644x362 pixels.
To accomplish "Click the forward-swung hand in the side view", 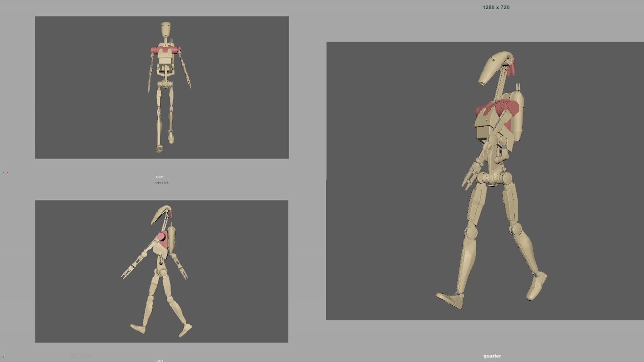I will click(x=127, y=272).
